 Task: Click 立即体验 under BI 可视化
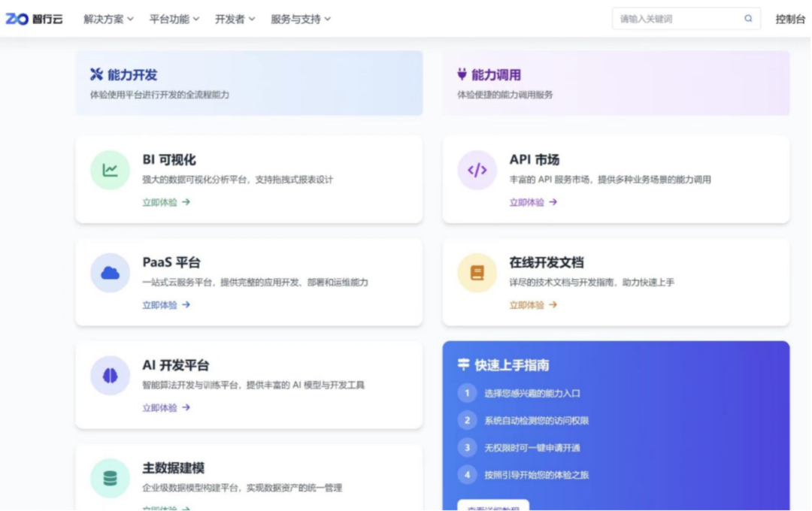159,202
